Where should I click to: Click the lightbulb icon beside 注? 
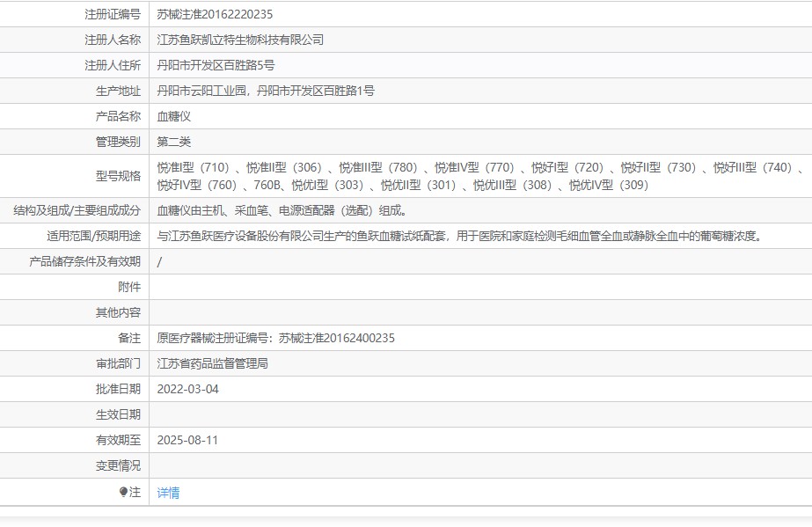tap(123, 492)
